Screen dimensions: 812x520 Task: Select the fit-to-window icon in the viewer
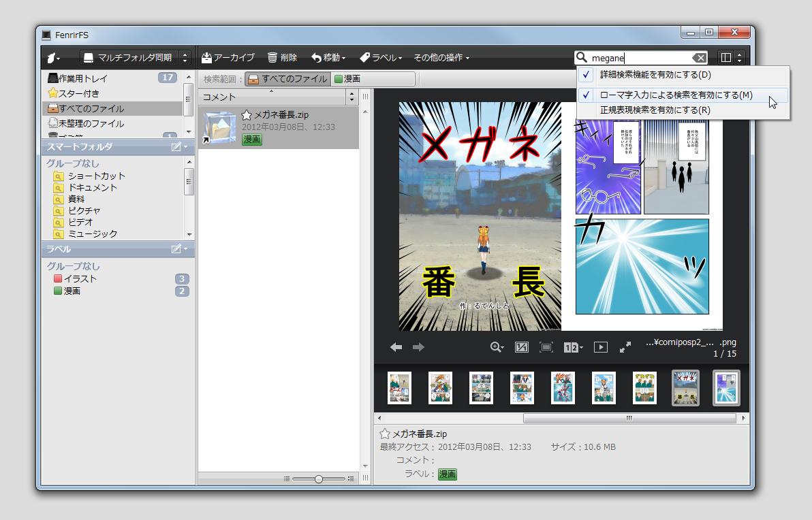click(546, 347)
